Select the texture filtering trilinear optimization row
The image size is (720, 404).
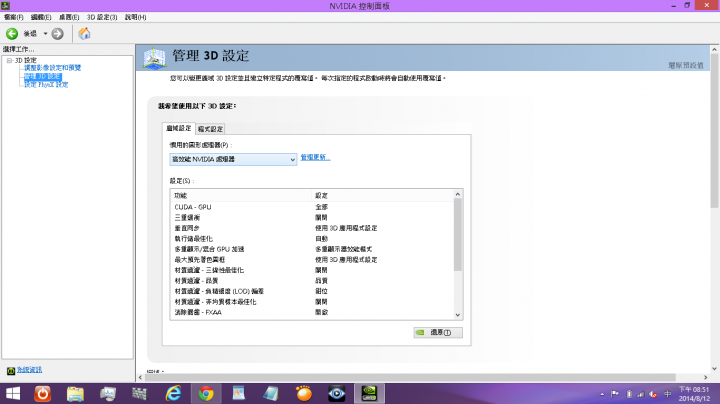pos(311,270)
